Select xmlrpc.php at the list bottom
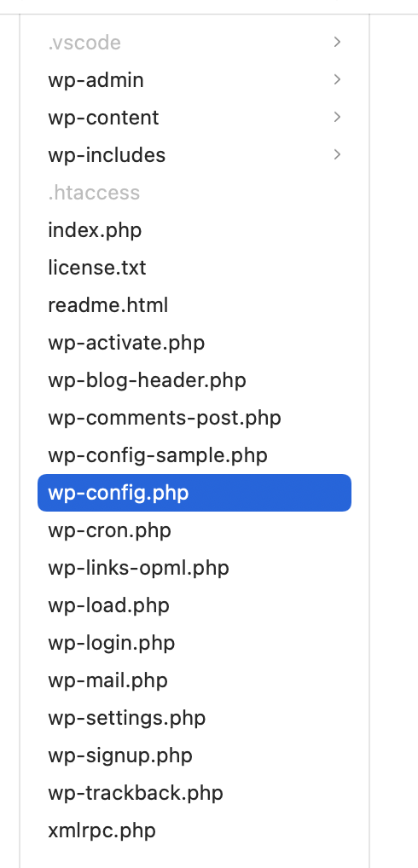Image resolution: width=418 pixels, height=868 pixels. (x=194, y=830)
